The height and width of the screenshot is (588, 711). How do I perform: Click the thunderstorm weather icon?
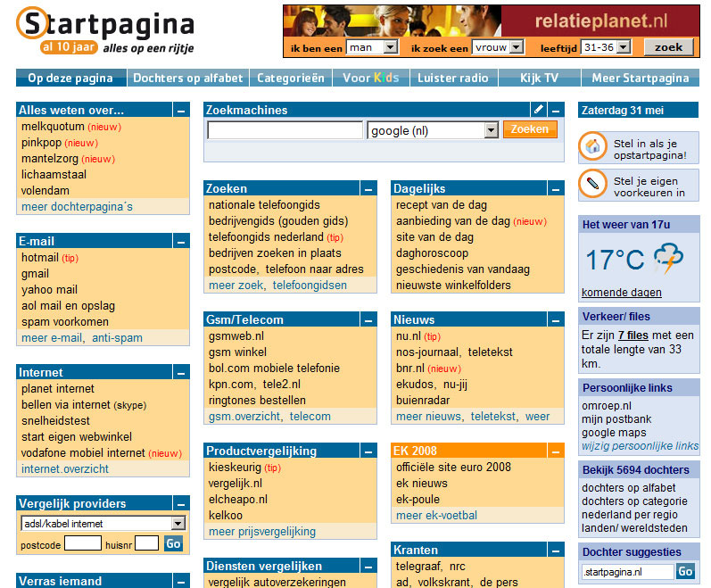(x=669, y=259)
